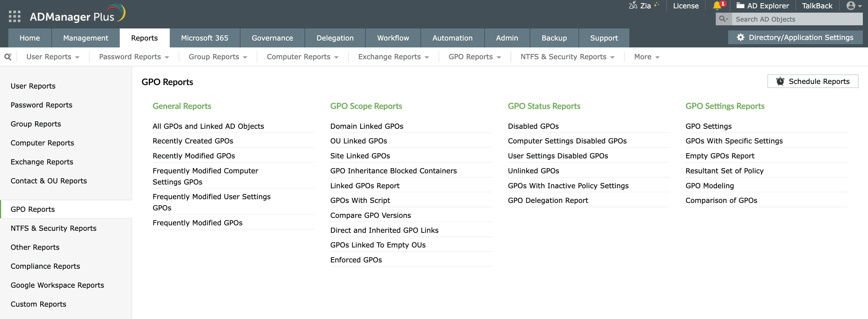The width and height of the screenshot is (868, 319).
Task: Switch to the Management tab
Action: tap(86, 38)
